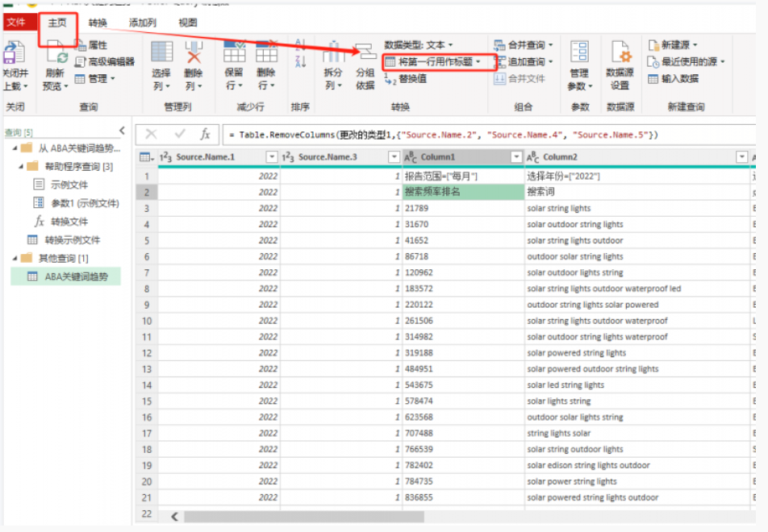Screen dimensions: 768x532
Task: Open the 高级编辑器 (Advanced Editor)
Action: coord(105,62)
